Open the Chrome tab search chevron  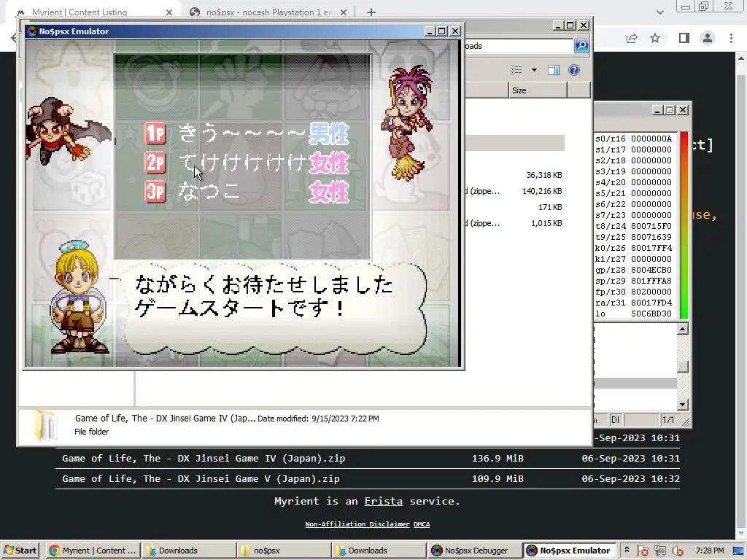click(x=659, y=12)
